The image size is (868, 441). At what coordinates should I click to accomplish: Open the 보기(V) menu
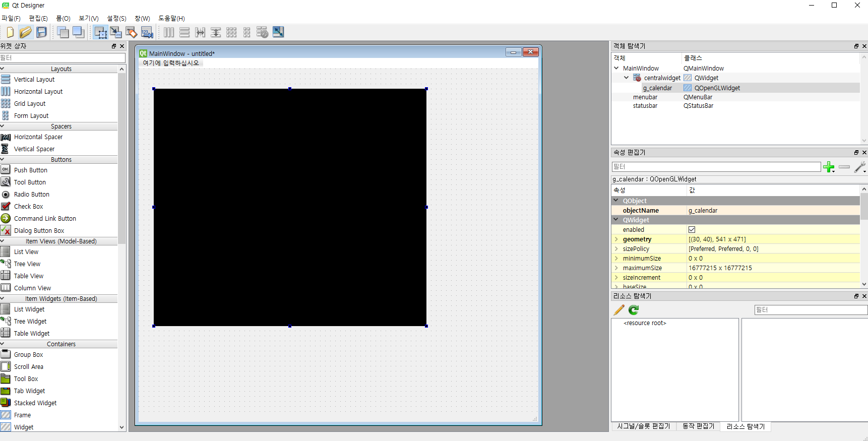[x=89, y=18]
